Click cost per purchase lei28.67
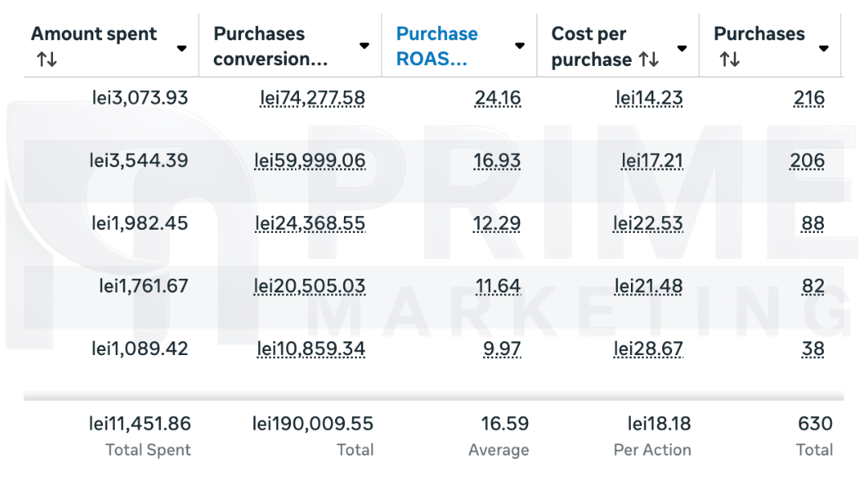 click(648, 349)
